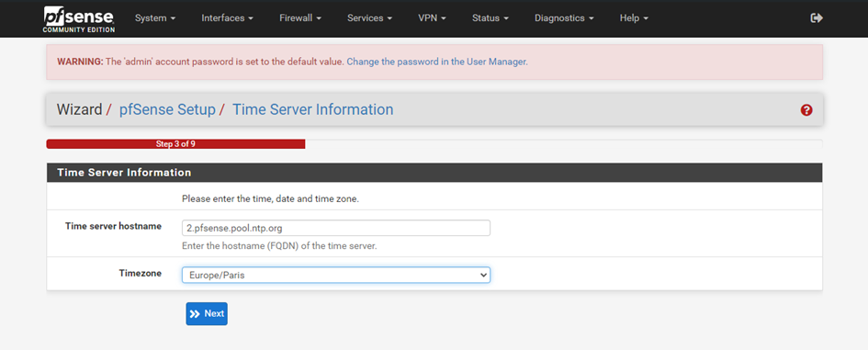
Task: Open the red help question mark icon
Action: coord(806,110)
